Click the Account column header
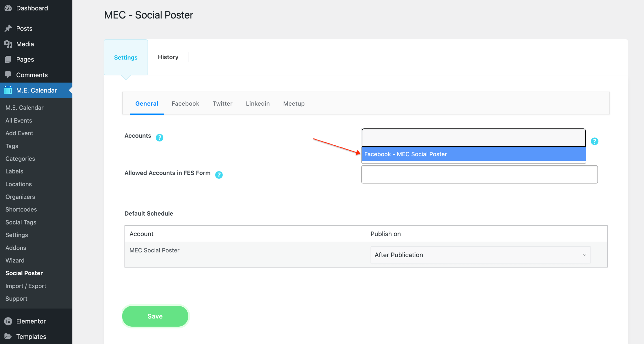The width and height of the screenshot is (644, 344). coord(141,234)
